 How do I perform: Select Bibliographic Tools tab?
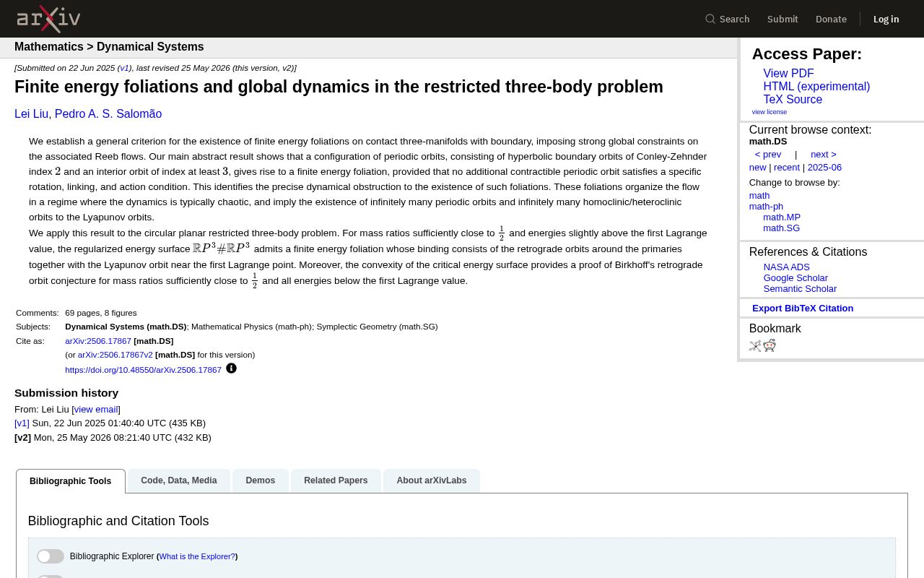click(71, 481)
